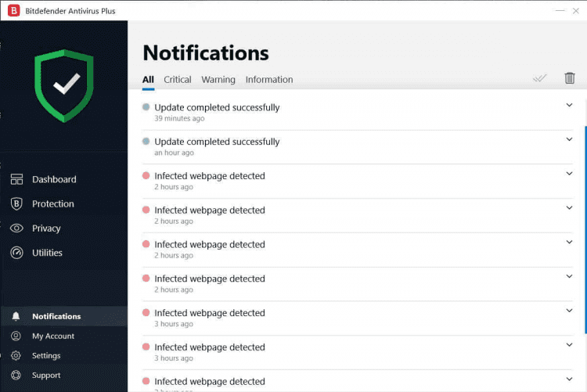Click the green shield status icon
The image size is (587, 392).
click(64, 85)
